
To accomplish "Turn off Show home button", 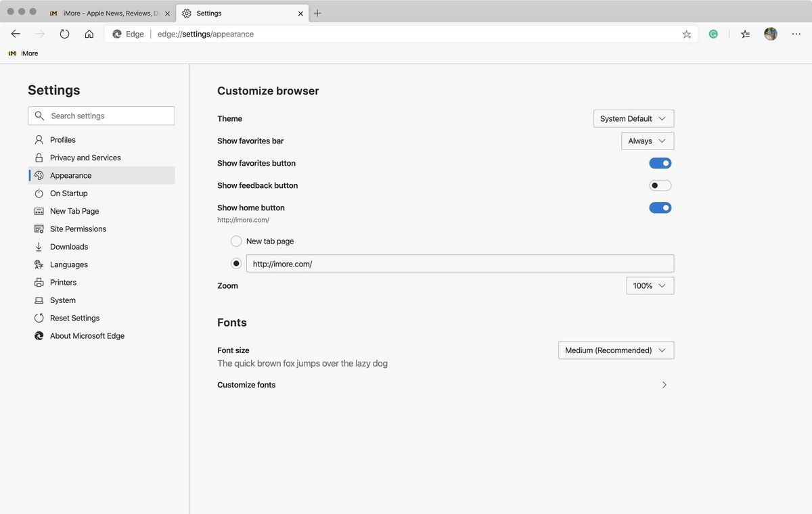I will click(x=660, y=208).
